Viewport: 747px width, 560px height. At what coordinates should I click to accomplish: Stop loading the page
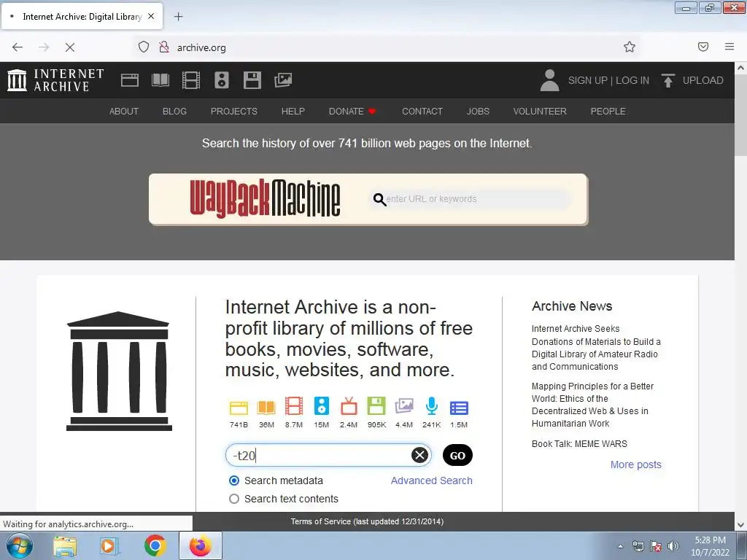(69, 47)
